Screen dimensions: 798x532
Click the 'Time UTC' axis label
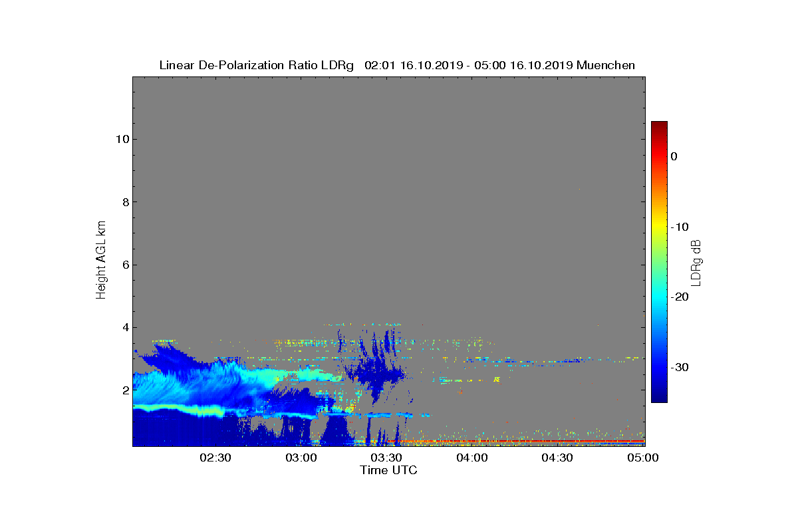(x=388, y=470)
